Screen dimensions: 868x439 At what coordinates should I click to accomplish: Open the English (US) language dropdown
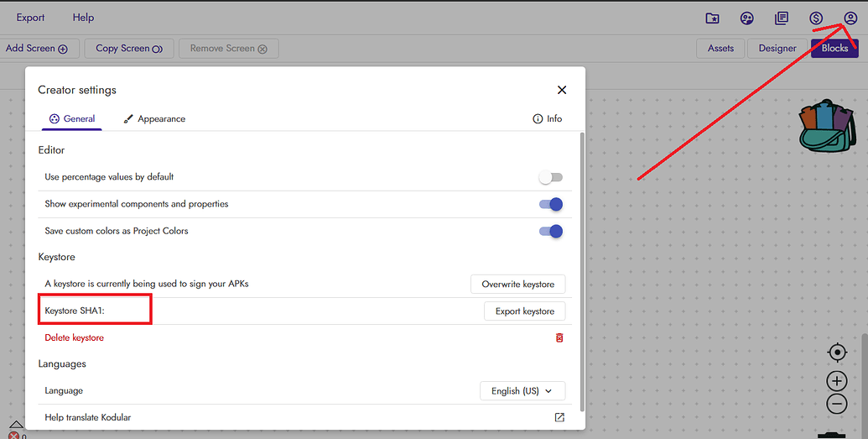(522, 390)
